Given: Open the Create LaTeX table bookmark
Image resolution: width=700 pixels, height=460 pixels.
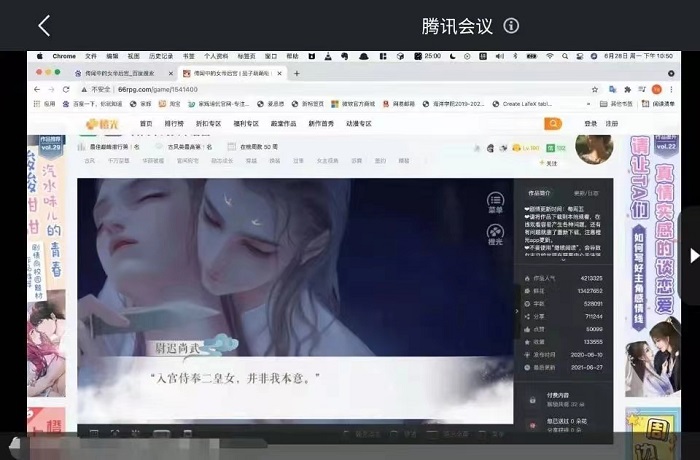Looking at the screenshot, I should pyautogui.click(x=522, y=104).
